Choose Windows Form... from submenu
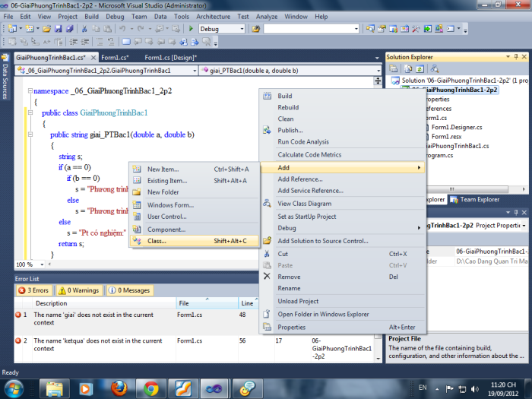 [195, 205]
